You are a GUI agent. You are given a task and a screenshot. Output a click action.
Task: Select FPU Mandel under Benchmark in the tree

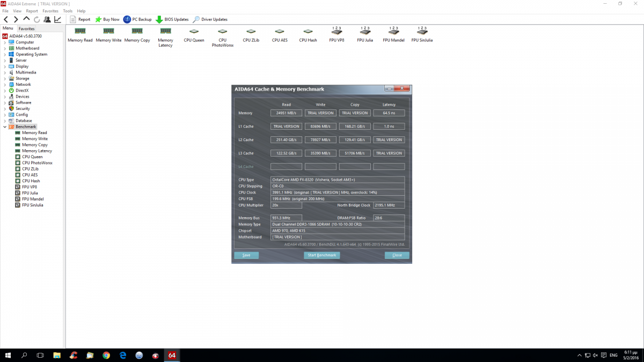coord(33,199)
